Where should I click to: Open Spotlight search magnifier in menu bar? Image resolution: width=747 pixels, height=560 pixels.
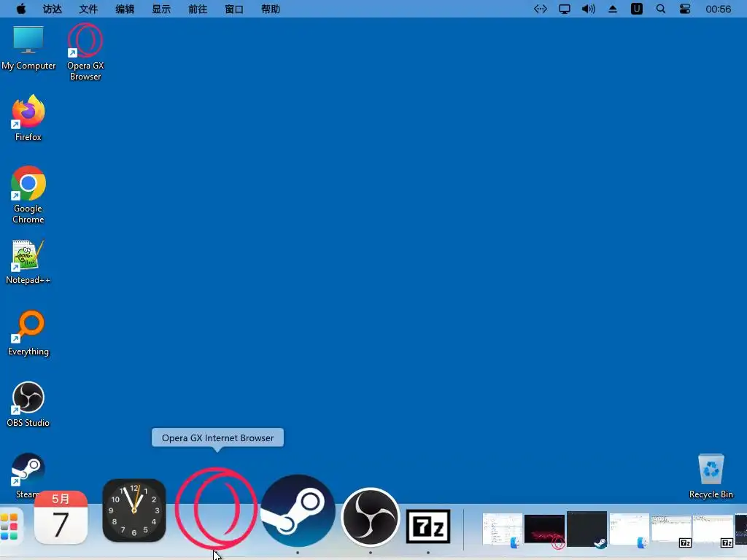(661, 9)
